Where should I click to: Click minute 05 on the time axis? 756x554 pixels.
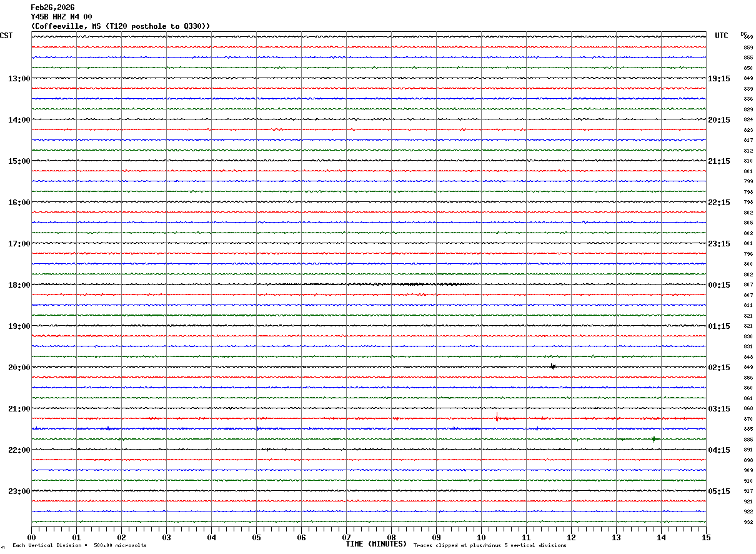[256, 537]
